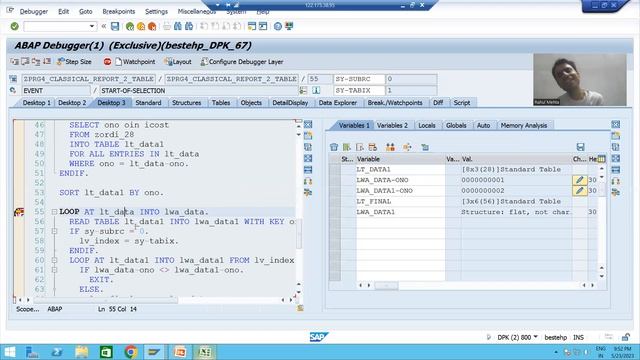Click the delete trash icon in variables toolbar
The height and width of the screenshot is (360, 640).
(x=334, y=147)
